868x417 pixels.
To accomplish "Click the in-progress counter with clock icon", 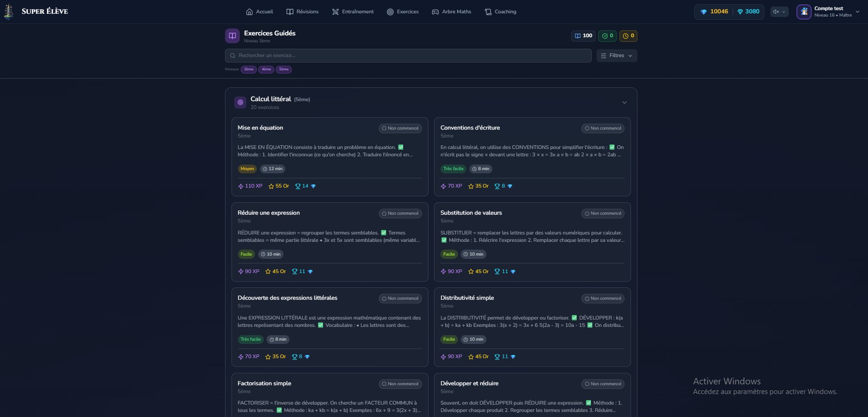I will click(628, 36).
